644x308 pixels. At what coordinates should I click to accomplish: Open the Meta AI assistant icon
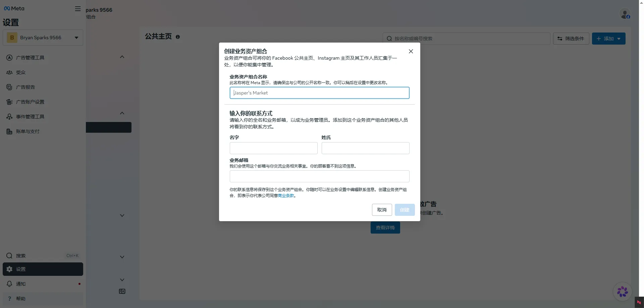point(622,292)
